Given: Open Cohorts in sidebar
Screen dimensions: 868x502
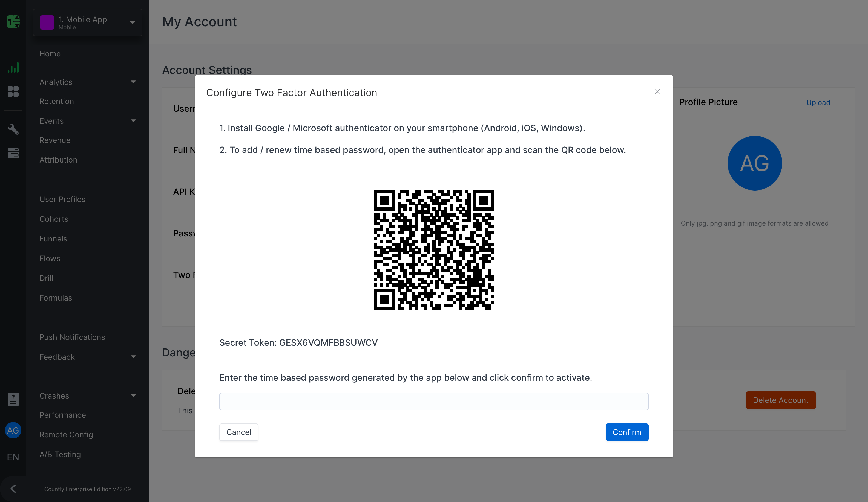Looking at the screenshot, I should click(x=54, y=219).
